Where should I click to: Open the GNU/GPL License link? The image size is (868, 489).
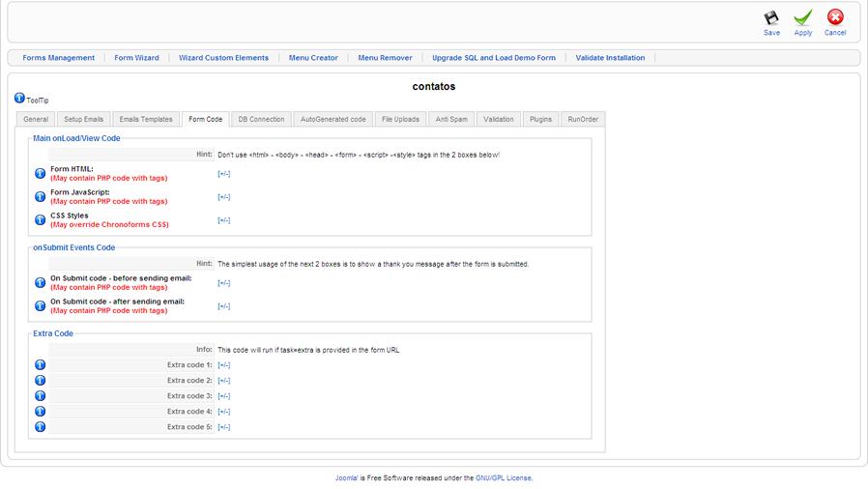pos(504,478)
